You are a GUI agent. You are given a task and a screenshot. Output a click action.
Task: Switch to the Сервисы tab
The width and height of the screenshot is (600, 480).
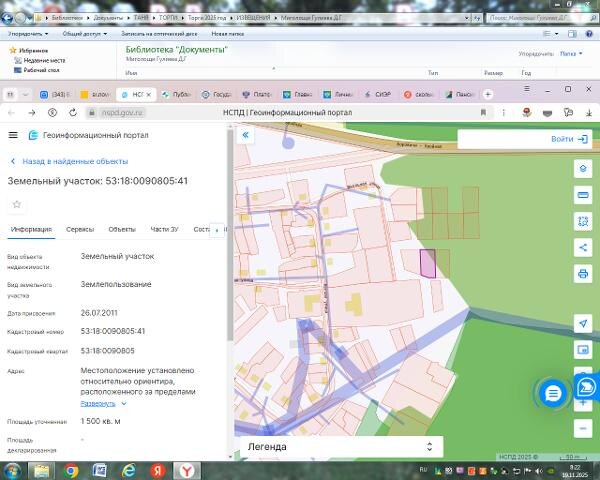pos(80,229)
